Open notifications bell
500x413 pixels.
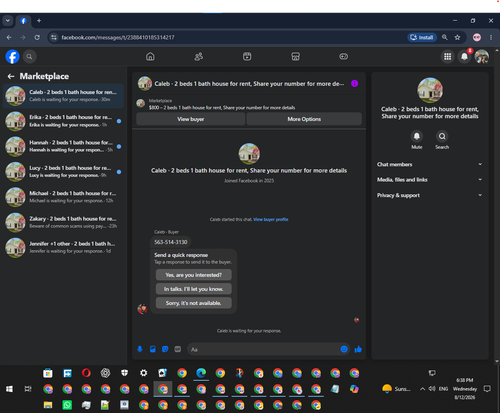[x=464, y=57]
